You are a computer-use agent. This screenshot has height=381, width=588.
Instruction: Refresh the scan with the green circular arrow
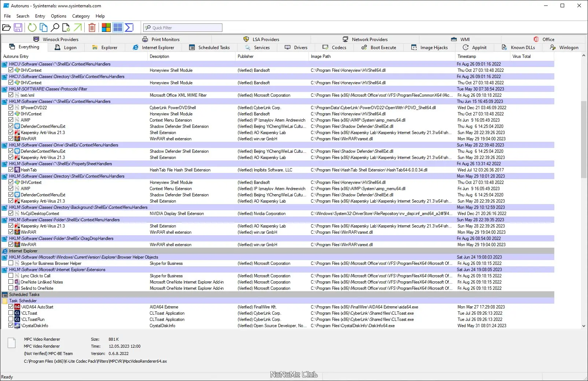coord(32,27)
